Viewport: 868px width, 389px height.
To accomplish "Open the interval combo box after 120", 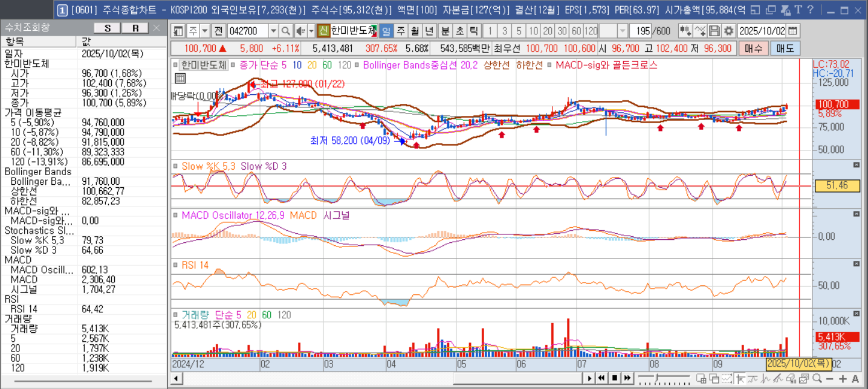I will (x=614, y=31).
